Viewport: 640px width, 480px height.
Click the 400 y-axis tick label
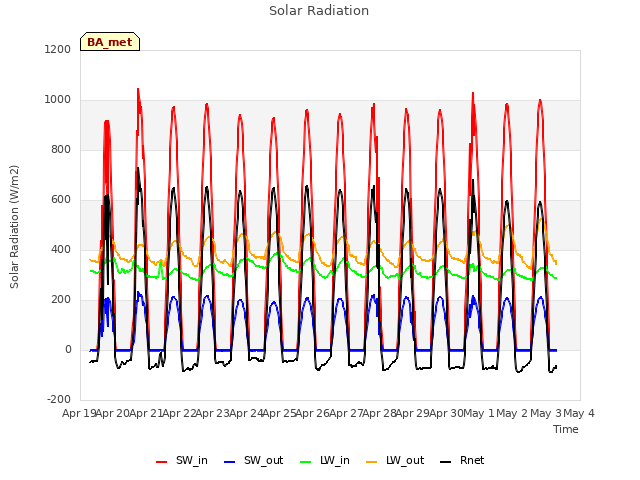coord(61,249)
